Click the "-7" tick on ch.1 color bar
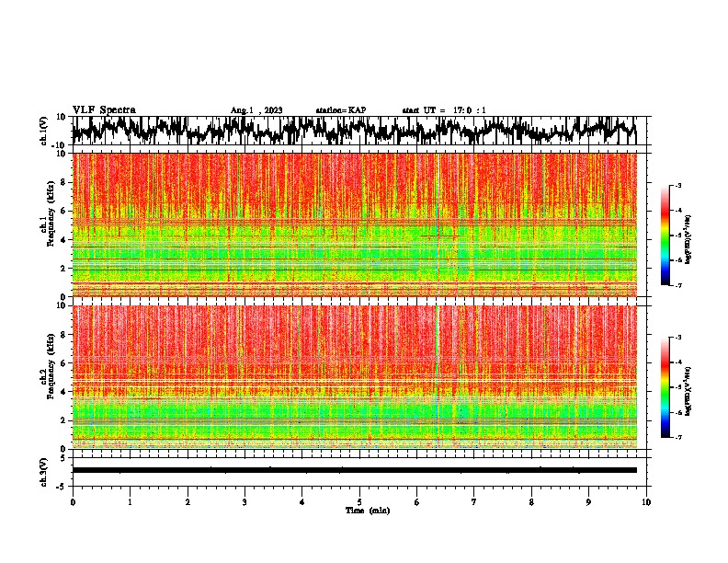 pyautogui.click(x=678, y=285)
